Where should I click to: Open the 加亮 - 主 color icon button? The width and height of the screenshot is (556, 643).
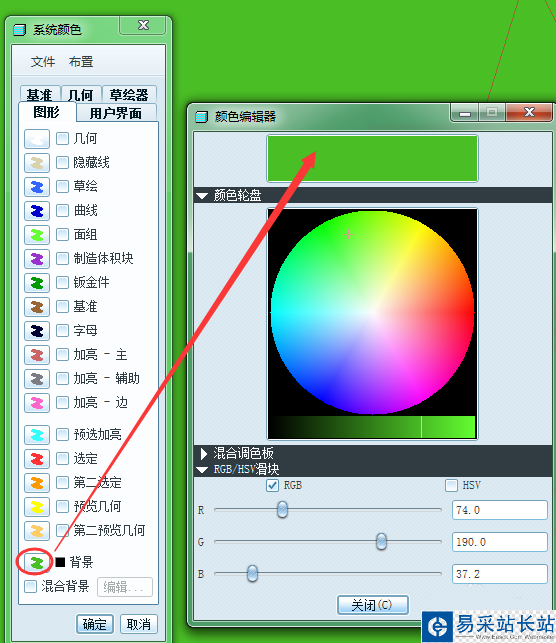coord(37,355)
